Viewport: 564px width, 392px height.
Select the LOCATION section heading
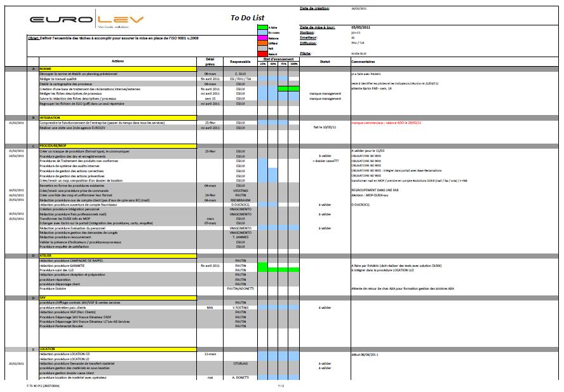coord(117,349)
